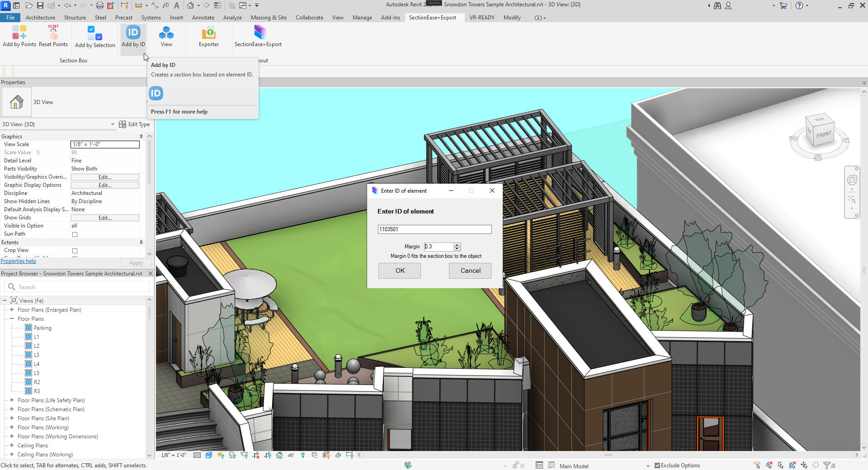Enable the Sun Path checkbox

(75, 234)
